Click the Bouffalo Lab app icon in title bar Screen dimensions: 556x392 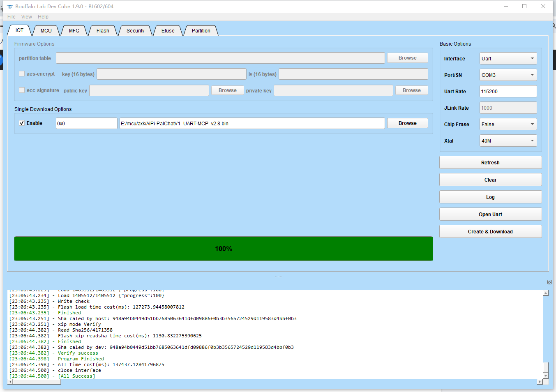tap(10, 7)
